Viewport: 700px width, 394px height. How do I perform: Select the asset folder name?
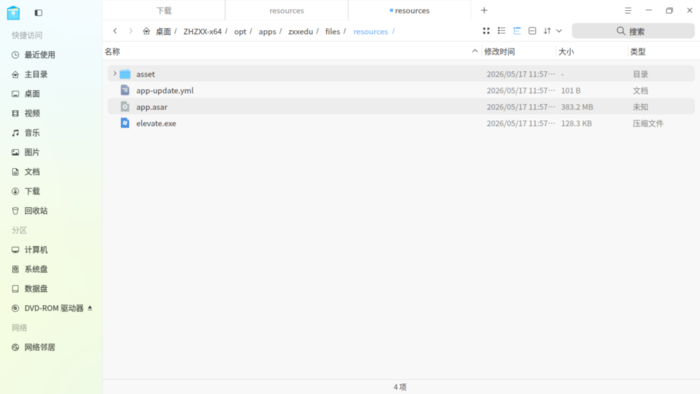click(146, 74)
